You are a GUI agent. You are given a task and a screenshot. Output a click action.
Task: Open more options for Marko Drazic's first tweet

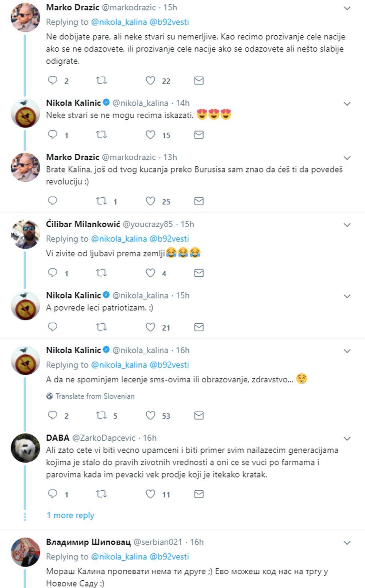347,8
